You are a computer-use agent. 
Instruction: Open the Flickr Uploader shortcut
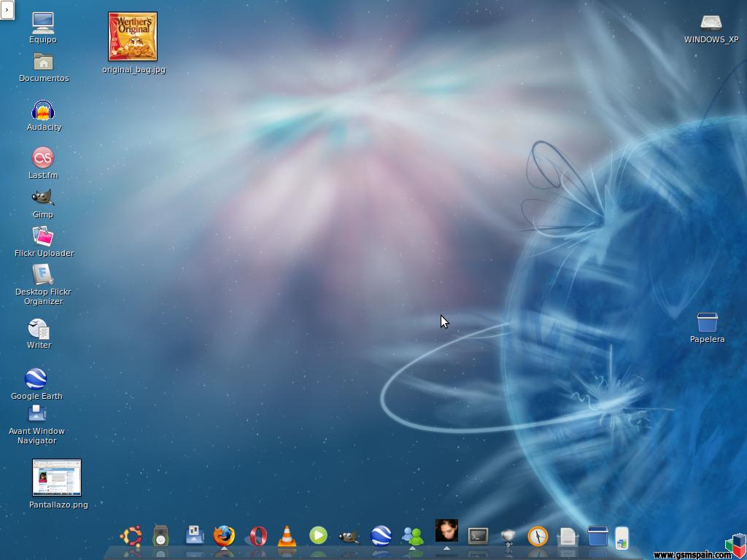[43, 236]
